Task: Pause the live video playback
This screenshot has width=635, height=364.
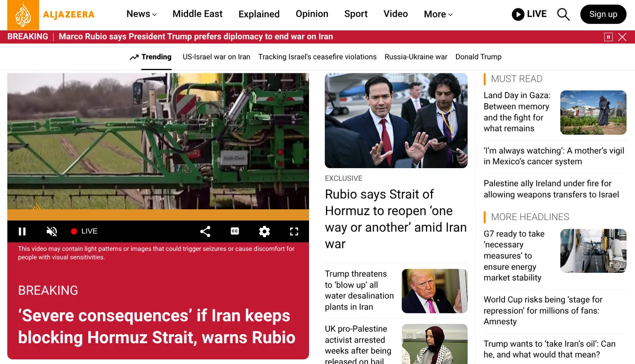Action: click(22, 231)
